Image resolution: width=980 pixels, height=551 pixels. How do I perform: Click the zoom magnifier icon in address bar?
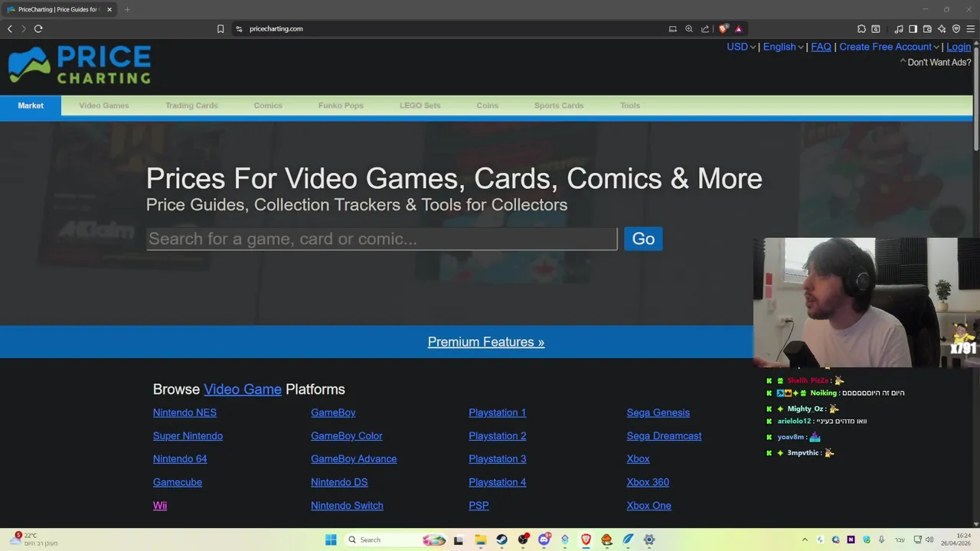[x=689, y=29]
